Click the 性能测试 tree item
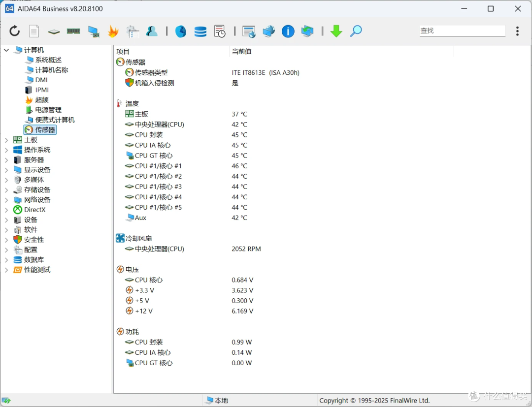The image size is (532, 407). (x=37, y=270)
